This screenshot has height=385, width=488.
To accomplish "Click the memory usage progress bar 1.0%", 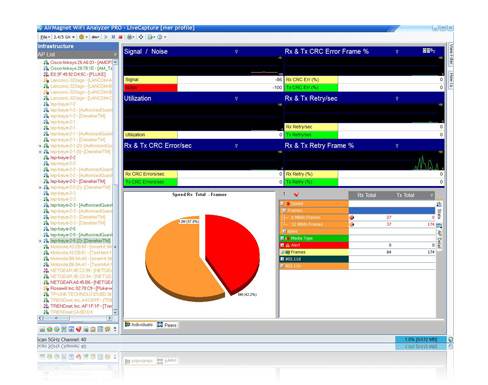I will pyautogui.click(x=421, y=339).
